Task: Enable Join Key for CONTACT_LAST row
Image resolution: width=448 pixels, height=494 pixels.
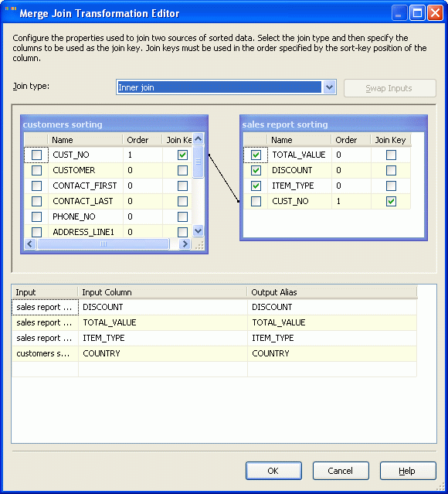Action: coord(182,201)
